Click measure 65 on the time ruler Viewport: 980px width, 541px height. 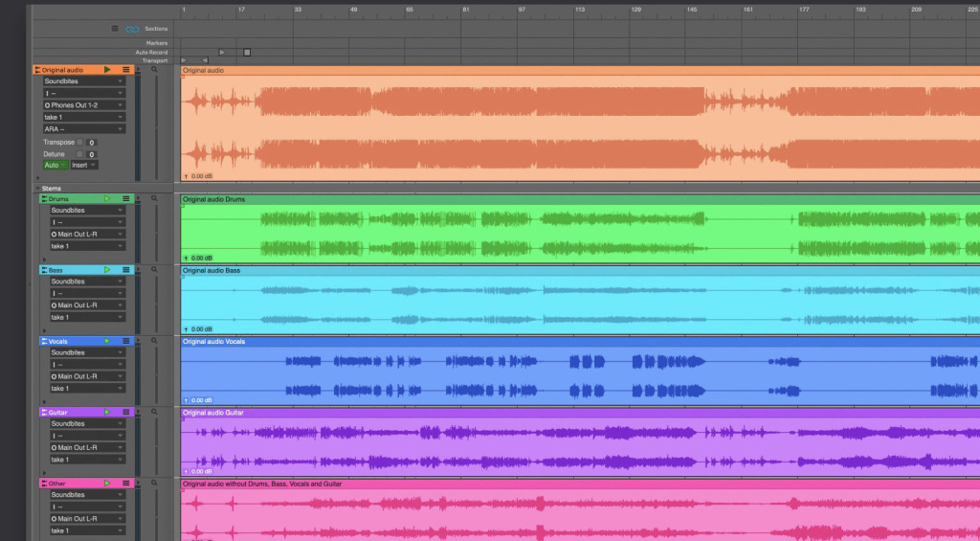409,10
